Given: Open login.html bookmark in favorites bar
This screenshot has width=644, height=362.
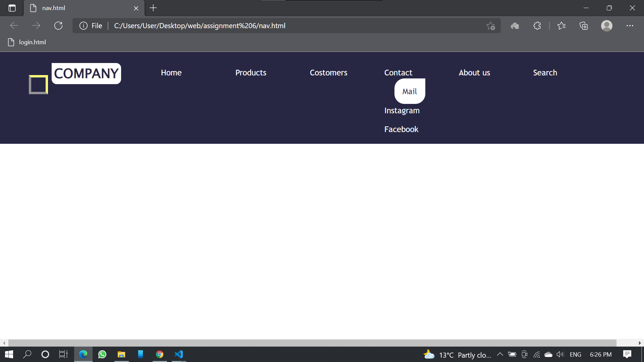Looking at the screenshot, I should (27, 42).
